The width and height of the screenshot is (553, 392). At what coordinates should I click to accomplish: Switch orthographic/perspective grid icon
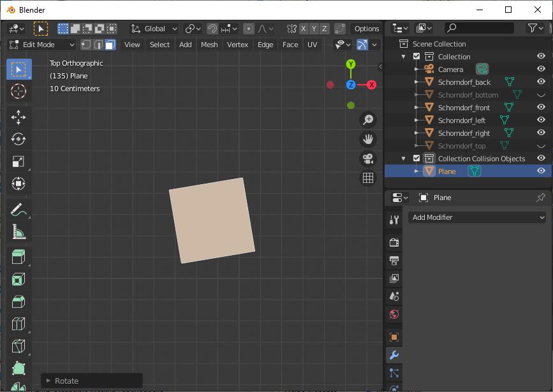click(368, 178)
